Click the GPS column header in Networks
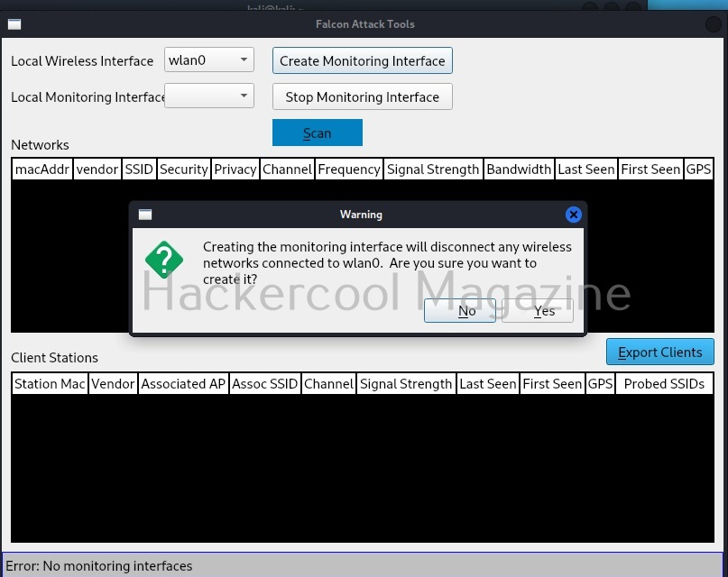The image size is (728, 577). [x=698, y=169]
